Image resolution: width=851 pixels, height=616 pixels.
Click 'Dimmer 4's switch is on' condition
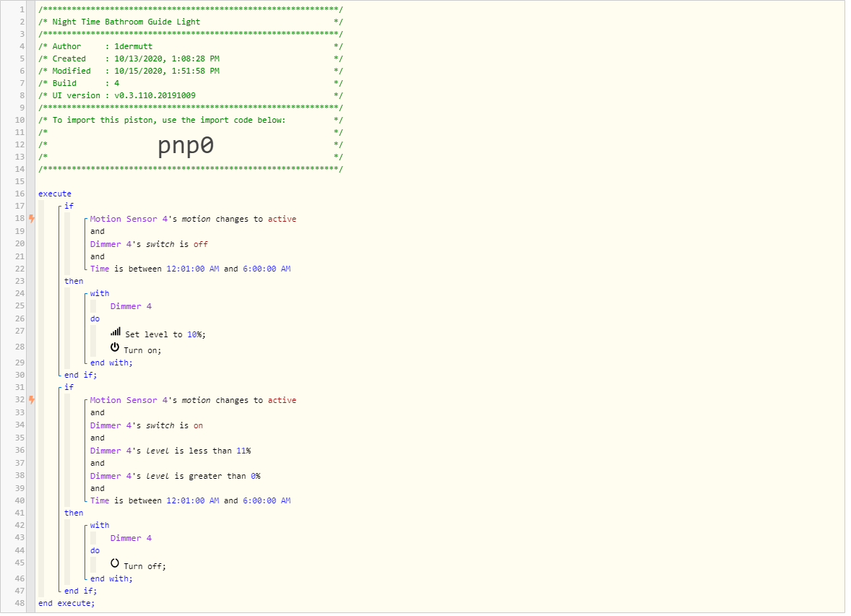point(147,425)
